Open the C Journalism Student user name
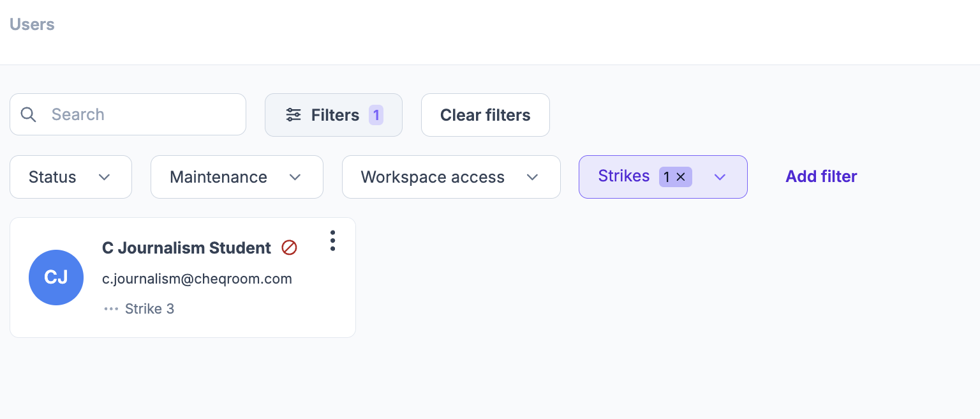Image resolution: width=980 pixels, height=419 pixels. [x=186, y=248]
